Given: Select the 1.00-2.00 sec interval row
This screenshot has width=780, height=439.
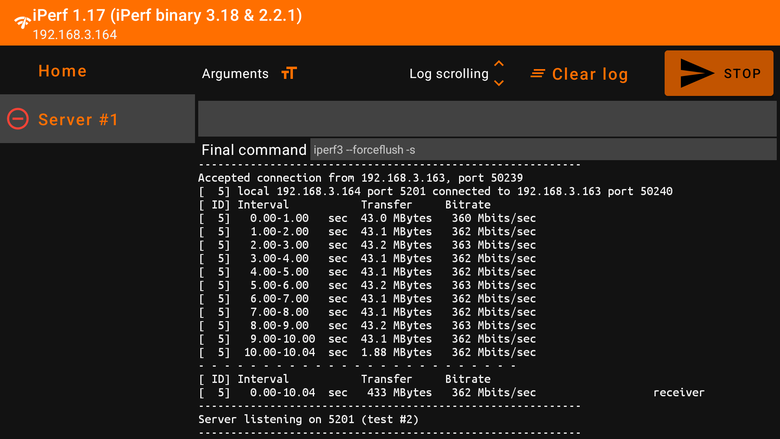Looking at the screenshot, I should pos(367,231).
